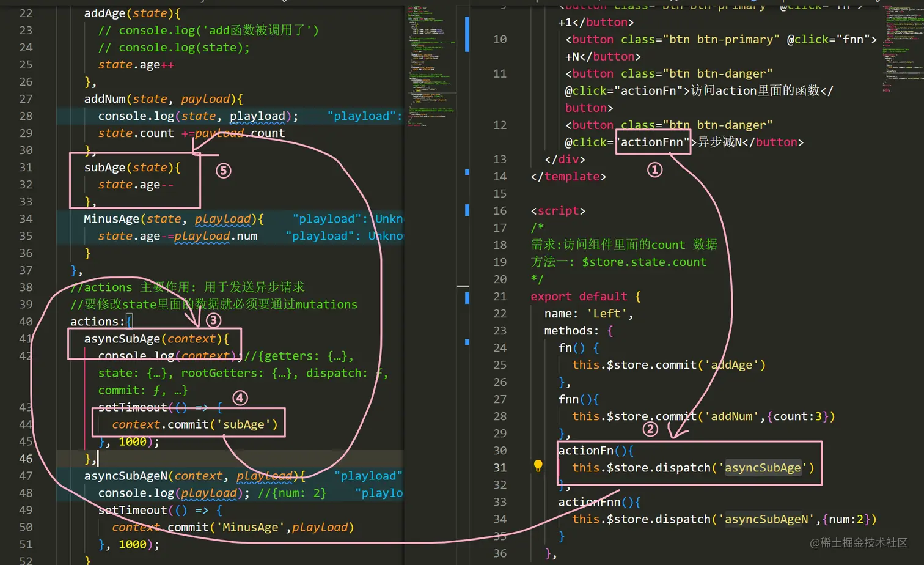Click "context.commit('MinusAge',playload)" statement
The width and height of the screenshot is (924, 565).
(233, 527)
